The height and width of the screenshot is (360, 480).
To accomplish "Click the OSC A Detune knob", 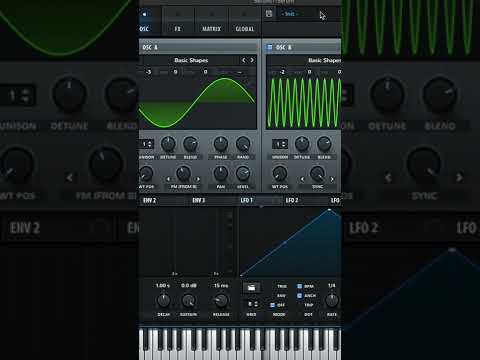I will tap(168, 144).
